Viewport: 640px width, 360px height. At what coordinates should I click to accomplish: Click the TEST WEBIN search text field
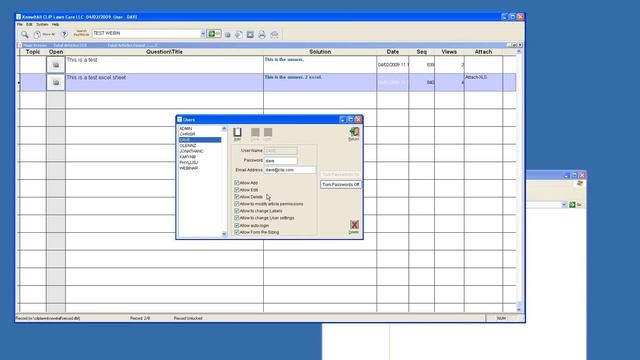146,33
